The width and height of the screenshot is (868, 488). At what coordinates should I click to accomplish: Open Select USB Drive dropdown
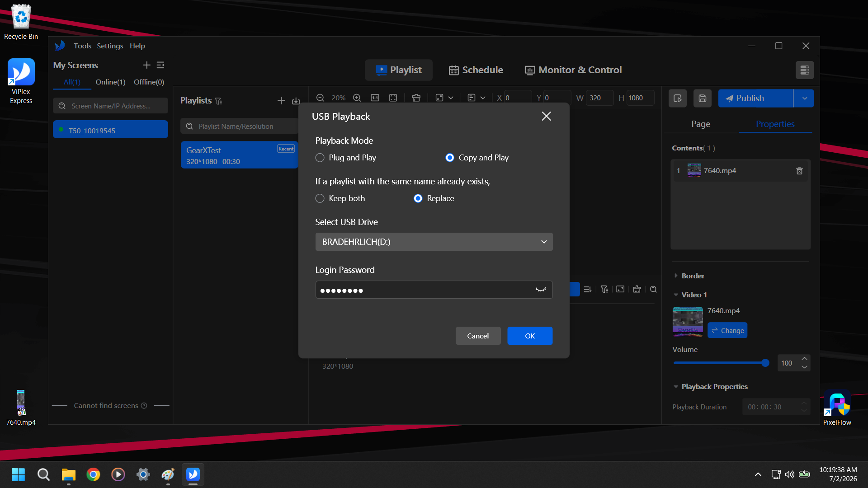point(434,242)
